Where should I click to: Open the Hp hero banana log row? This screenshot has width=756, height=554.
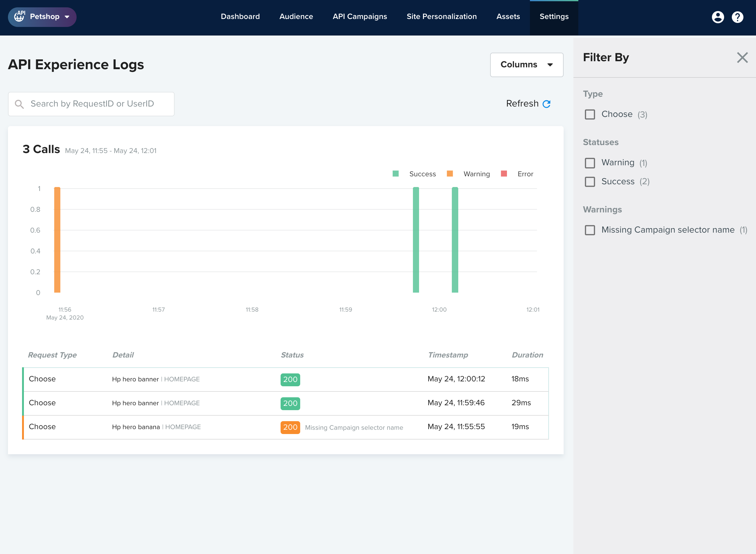point(285,427)
